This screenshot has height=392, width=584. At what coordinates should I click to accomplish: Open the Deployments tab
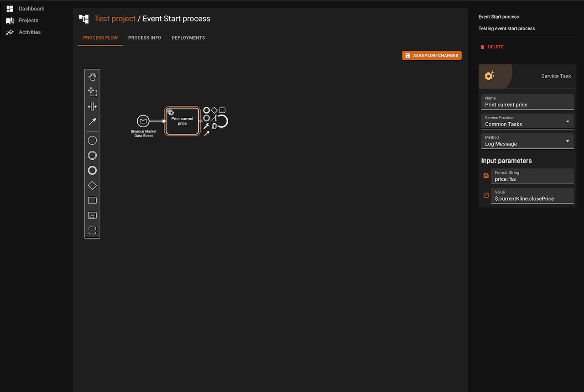(x=188, y=38)
